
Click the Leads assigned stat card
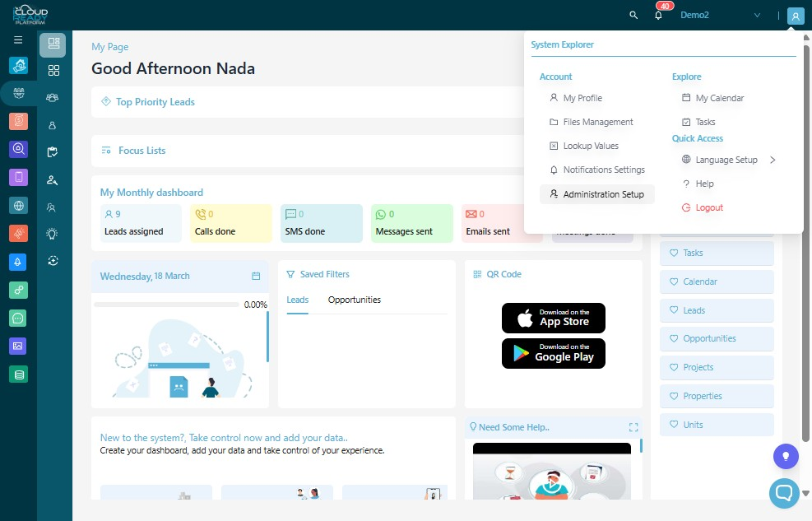pyautogui.click(x=141, y=223)
